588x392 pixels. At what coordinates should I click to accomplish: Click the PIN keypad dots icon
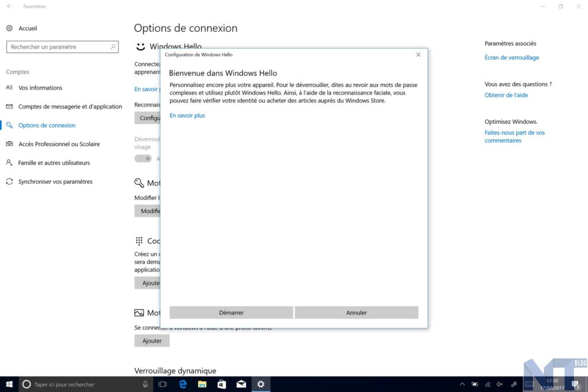[x=139, y=240]
